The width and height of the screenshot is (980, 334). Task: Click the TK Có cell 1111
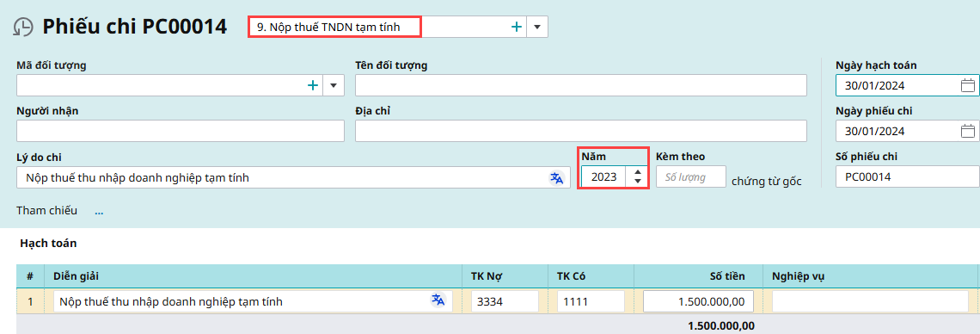point(591,301)
